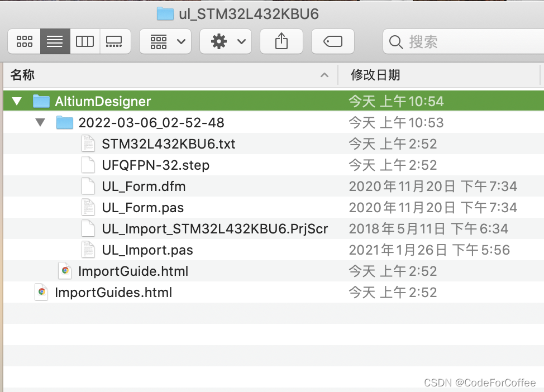Viewport: 544px width, 392px height.
Task: Click the ul_STM32L432KBU6 title bar folder icon
Action: pyautogui.click(x=165, y=14)
